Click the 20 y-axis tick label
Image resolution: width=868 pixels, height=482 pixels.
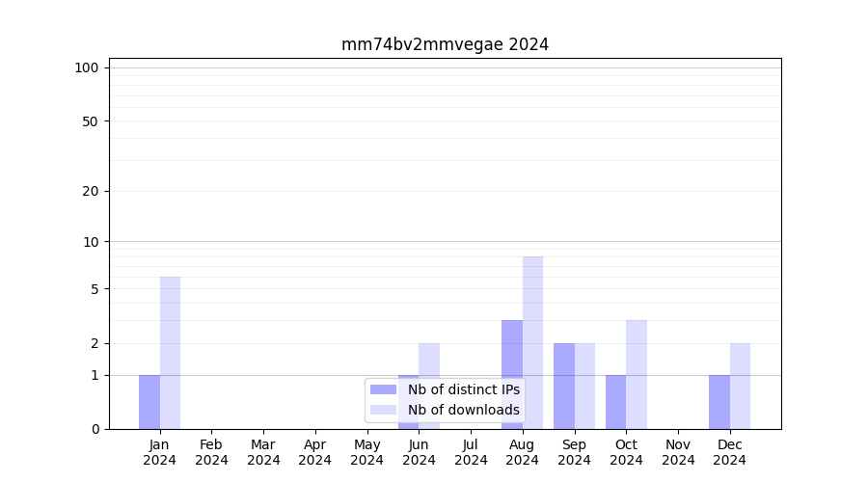pyautogui.click(x=91, y=191)
